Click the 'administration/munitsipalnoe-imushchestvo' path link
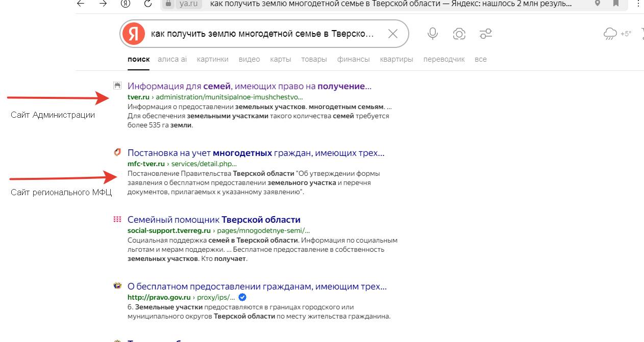The width and height of the screenshot is (644, 342). [x=229, y=97]
